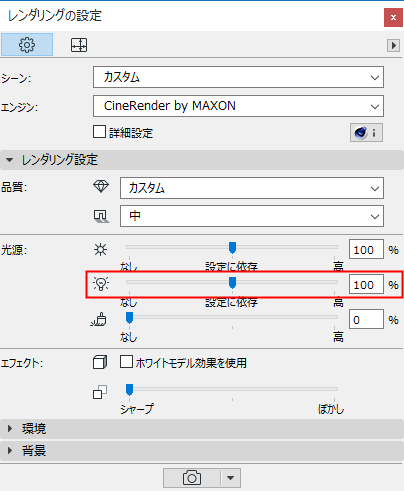Click the depth of field squares icon
The width and height of the screenshot is (404, 491).
click(x=100, y=392)
